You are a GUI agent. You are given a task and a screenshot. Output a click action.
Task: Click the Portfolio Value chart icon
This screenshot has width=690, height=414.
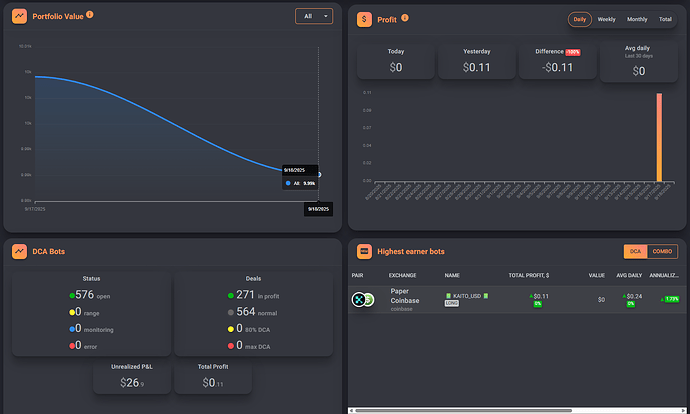20,17
